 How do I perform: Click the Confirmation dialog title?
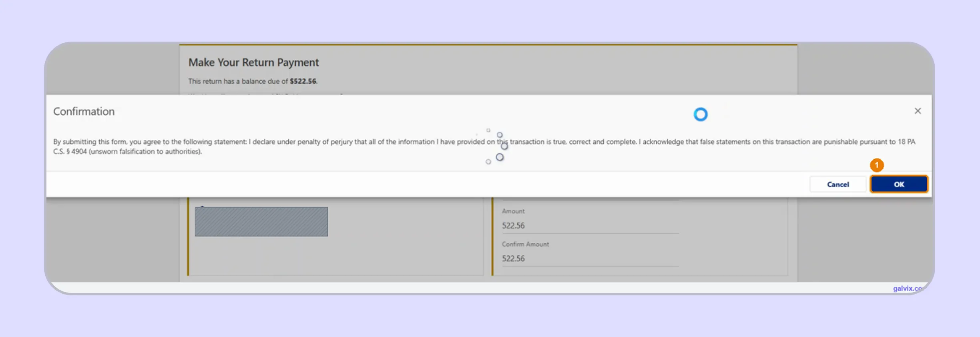click(x=84, y=111)
